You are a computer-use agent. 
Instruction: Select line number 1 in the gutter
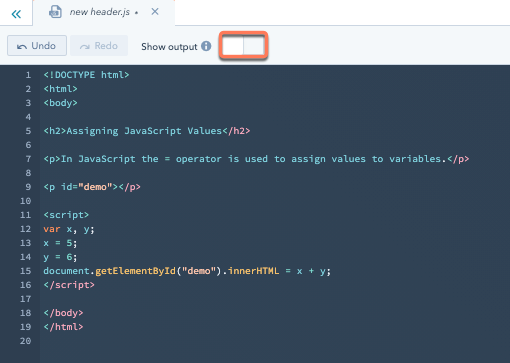click(x=28, y=75)
